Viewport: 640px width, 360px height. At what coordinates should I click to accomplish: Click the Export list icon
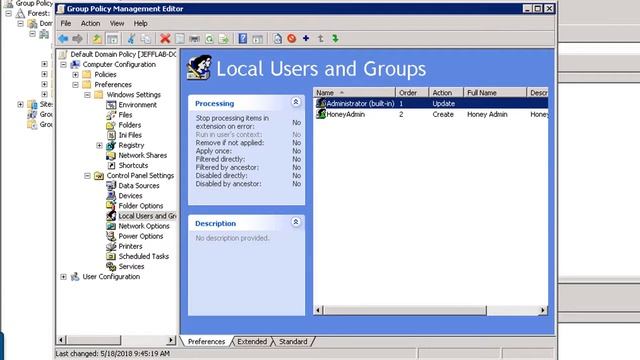click(224, 39)
